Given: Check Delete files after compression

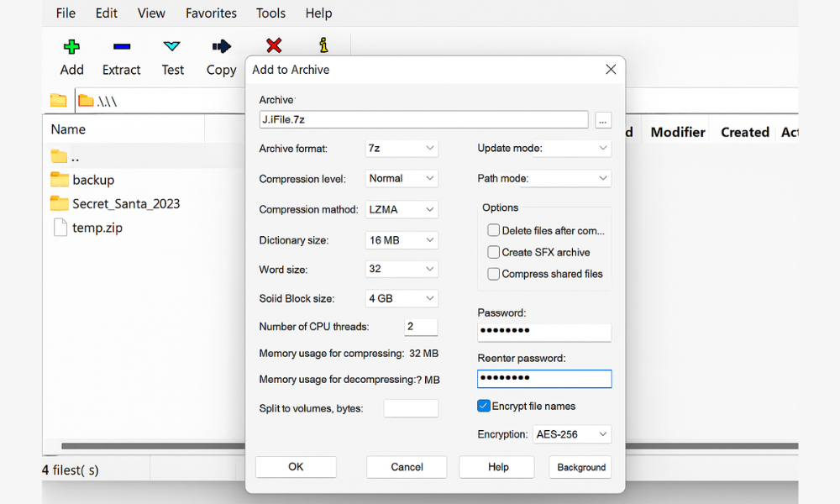Looking at the screenshot, I should point(494,229).
